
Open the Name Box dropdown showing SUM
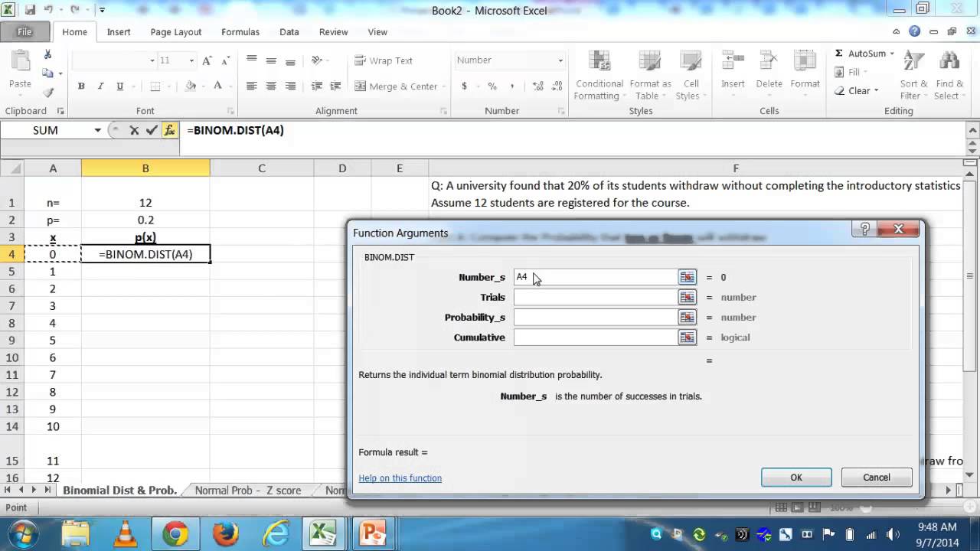tap(97, 130)
